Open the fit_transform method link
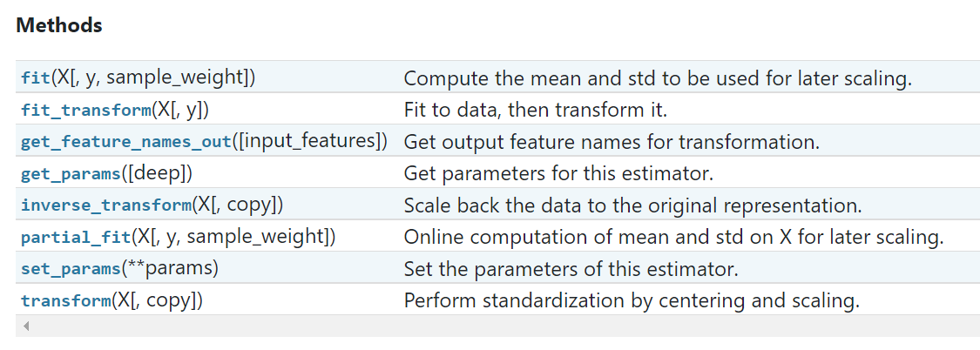Image resolution: width=980 pixels, height=350 pixels. [86, 110]
